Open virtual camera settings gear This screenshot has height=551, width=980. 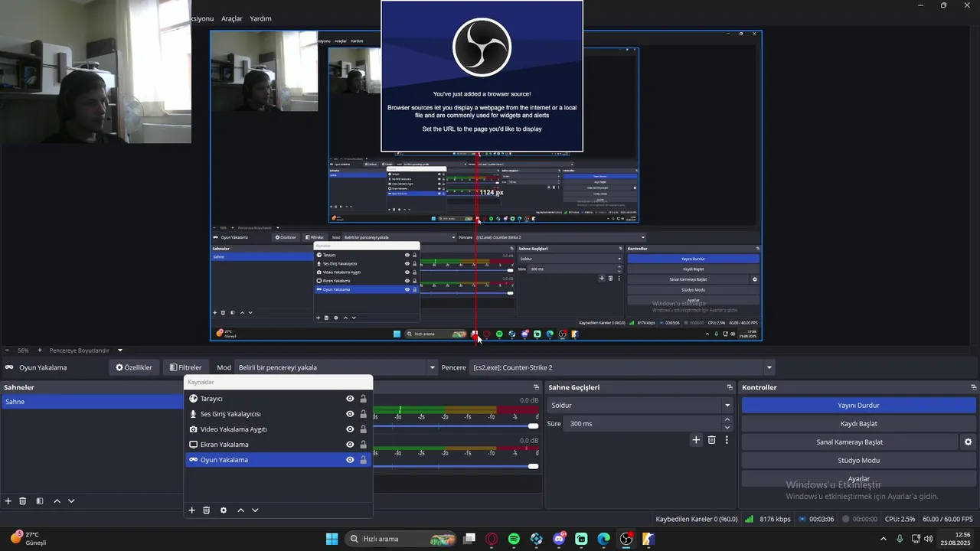point(968,442)
